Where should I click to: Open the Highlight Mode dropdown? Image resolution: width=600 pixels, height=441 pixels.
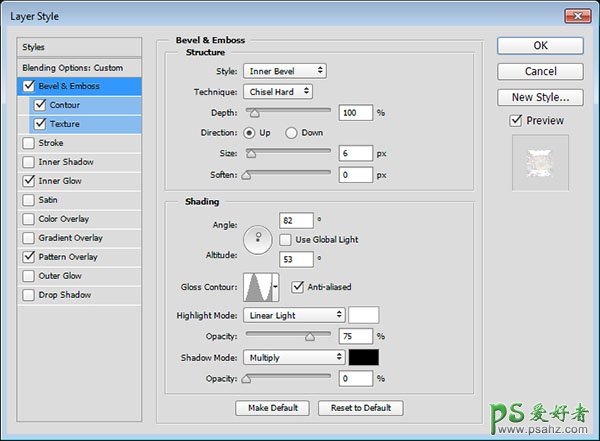pyautogui.click(x=293, y=315)
